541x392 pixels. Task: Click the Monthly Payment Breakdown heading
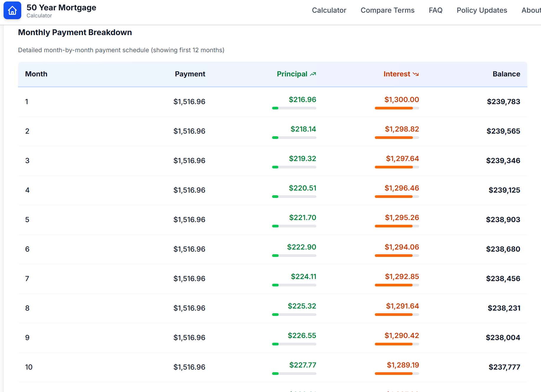pyautogui.click(x=75, y=32)
